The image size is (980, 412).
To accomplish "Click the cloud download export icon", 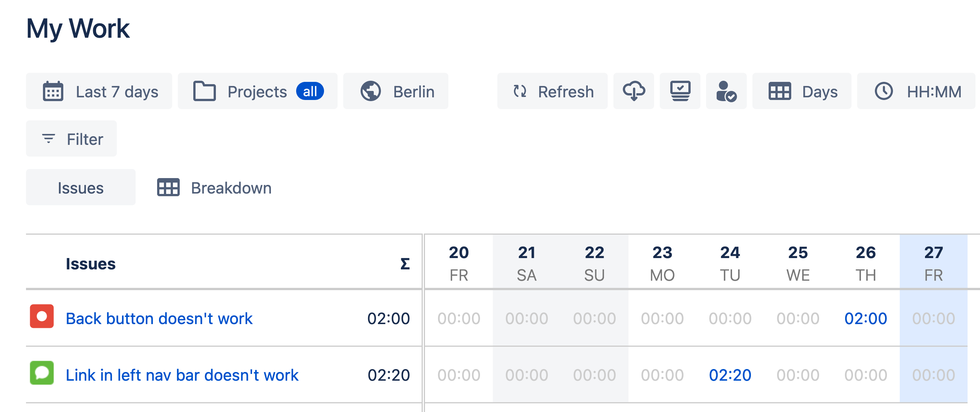I will click(x=633, y=91).
